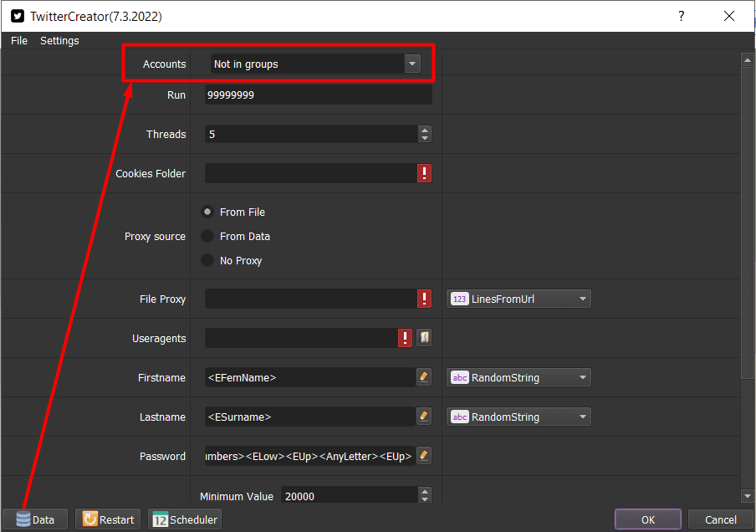
Task: Increase the Threads value with up arrow
Action: tap(425, 130)
